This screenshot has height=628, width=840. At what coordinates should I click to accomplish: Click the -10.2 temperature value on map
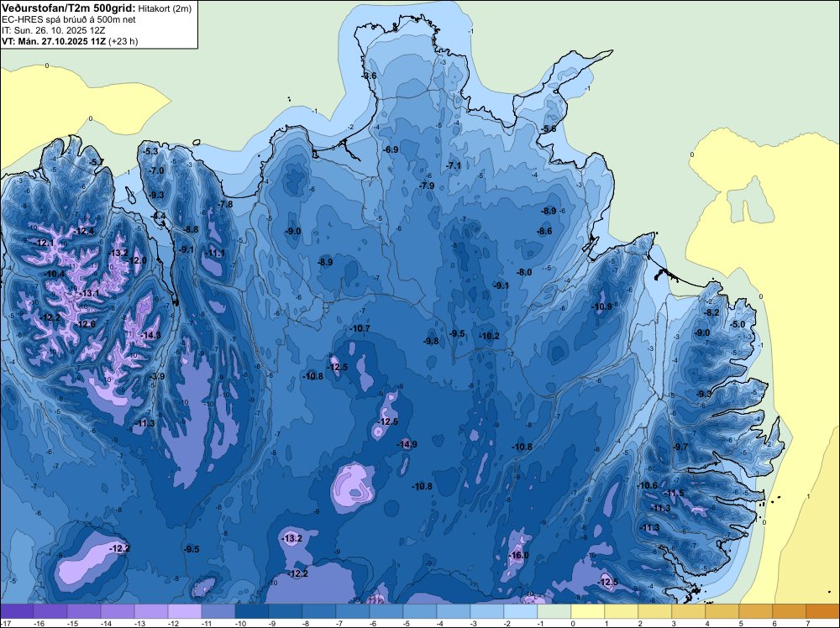[x=489, y=336]
